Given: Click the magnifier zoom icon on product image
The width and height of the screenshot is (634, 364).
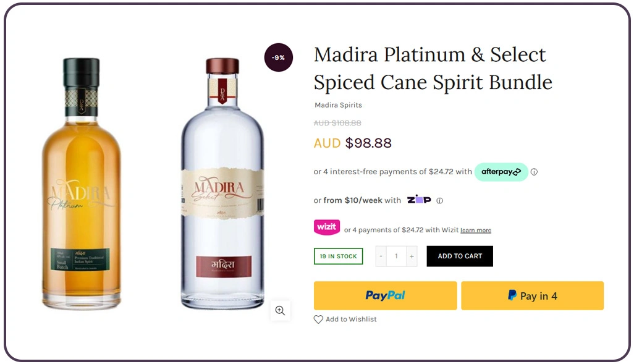Looking at the screenshot, I should [280, 310].
